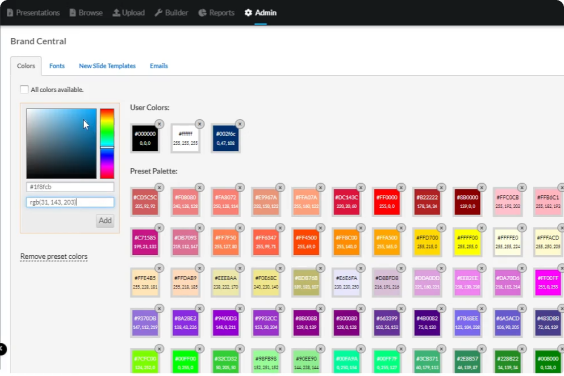Click the hex color input field
This screenshot has width=564, height=376.
[70, 187]
